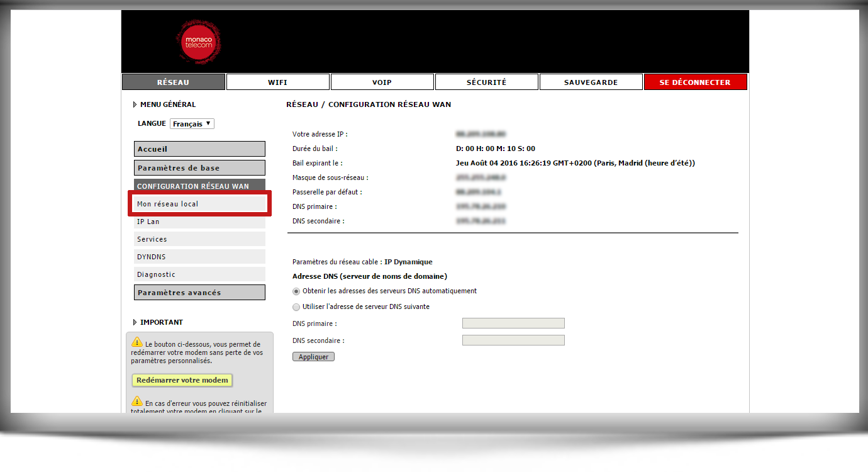Focus the DNS primaire input field
The width and height of the screenshot is (868, 472).
[x=513, y=323]
